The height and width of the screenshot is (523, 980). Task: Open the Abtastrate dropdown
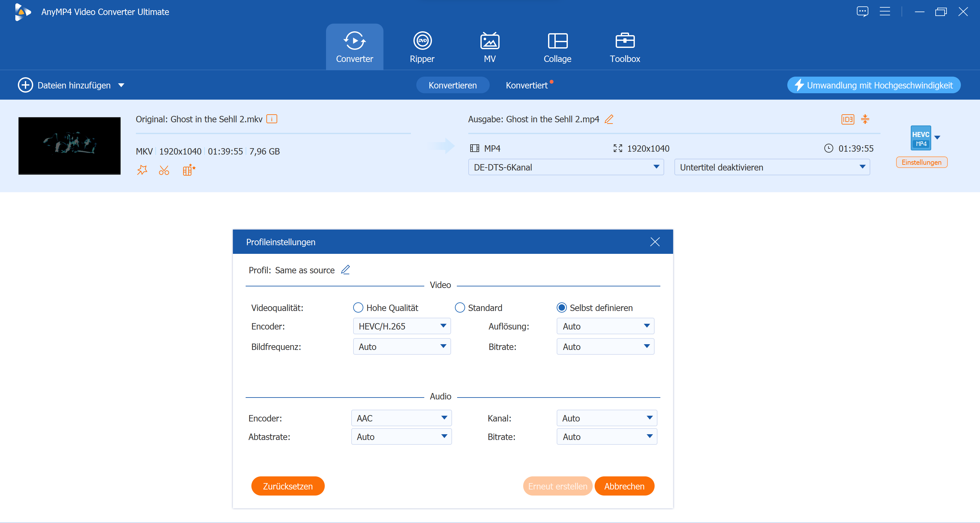click(x=401, y=436)
